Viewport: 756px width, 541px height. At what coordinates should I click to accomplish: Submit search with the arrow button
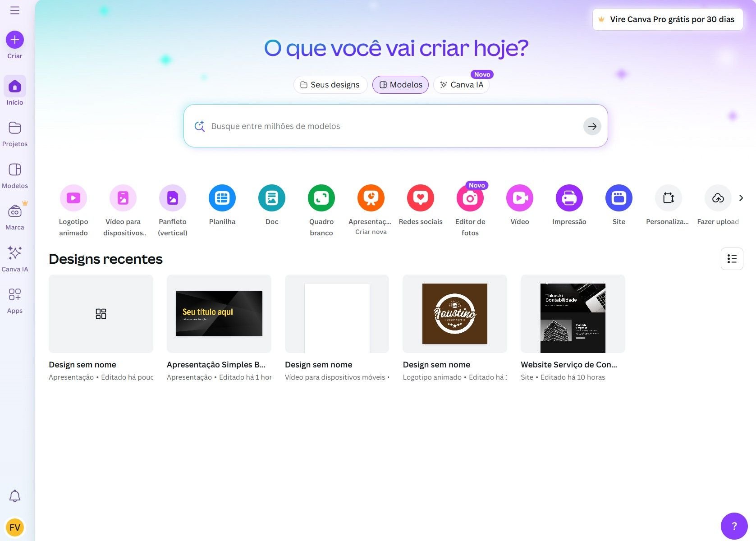pos(592,126)
